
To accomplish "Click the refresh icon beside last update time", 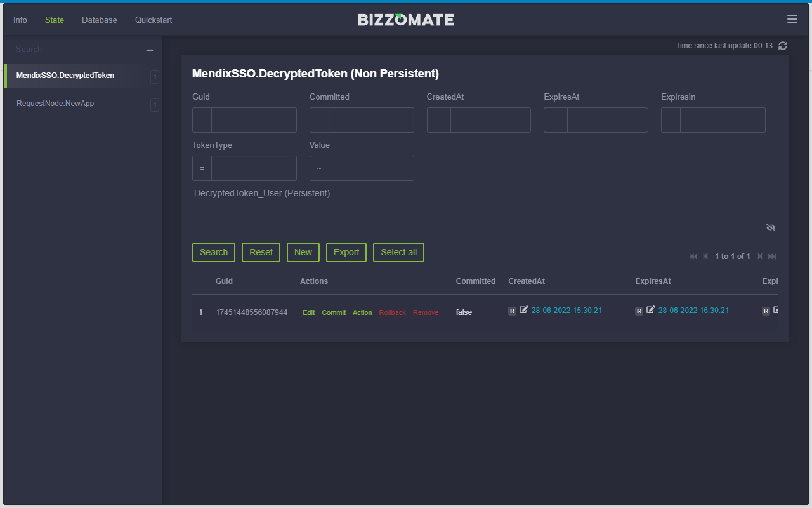I will (783, 46).
